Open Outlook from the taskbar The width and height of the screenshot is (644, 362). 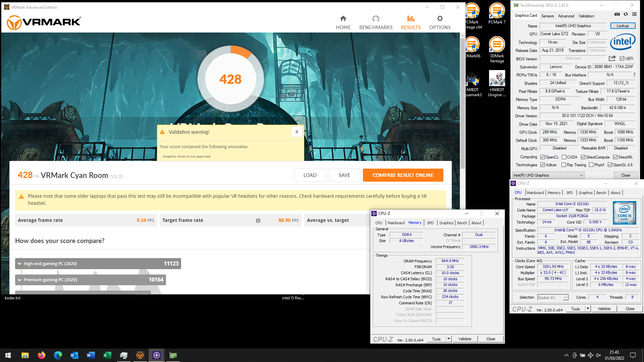pos(74,355)
